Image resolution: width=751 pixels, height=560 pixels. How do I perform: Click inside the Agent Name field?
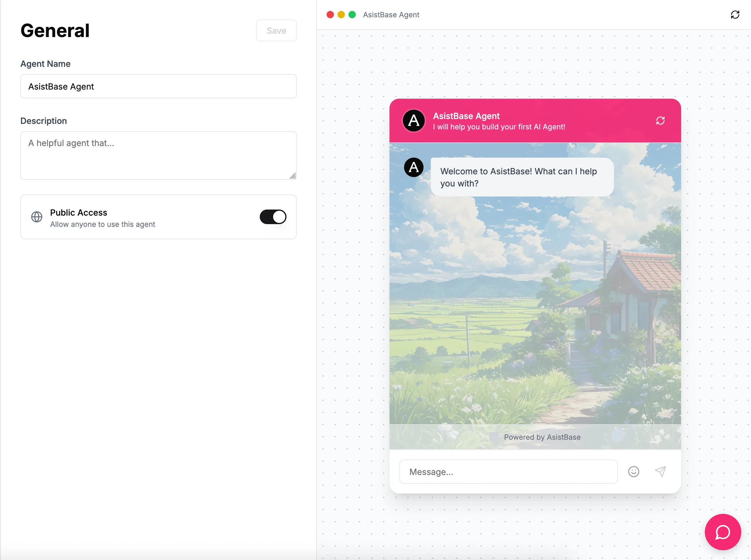click(158, 86)
